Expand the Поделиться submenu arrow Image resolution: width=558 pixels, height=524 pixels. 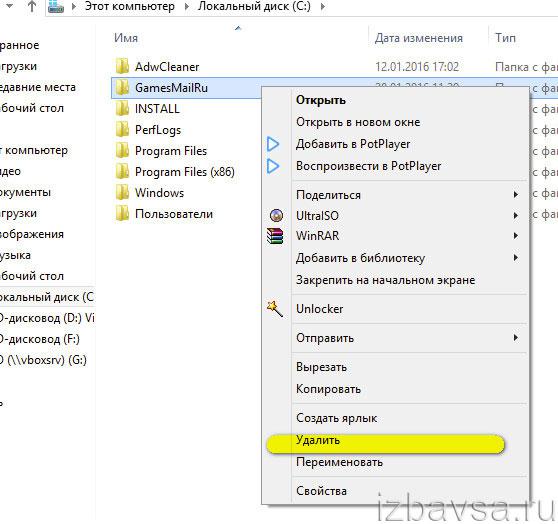coord(516,194)
